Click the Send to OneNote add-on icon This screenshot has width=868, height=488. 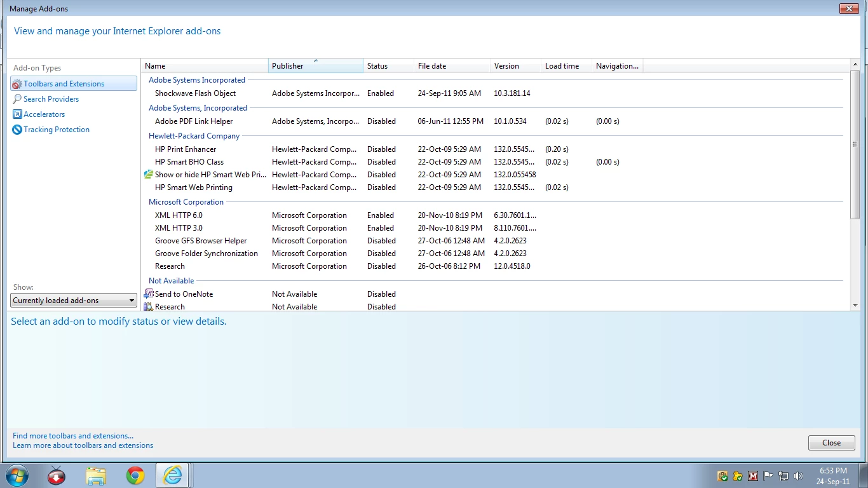pos(149,294)
